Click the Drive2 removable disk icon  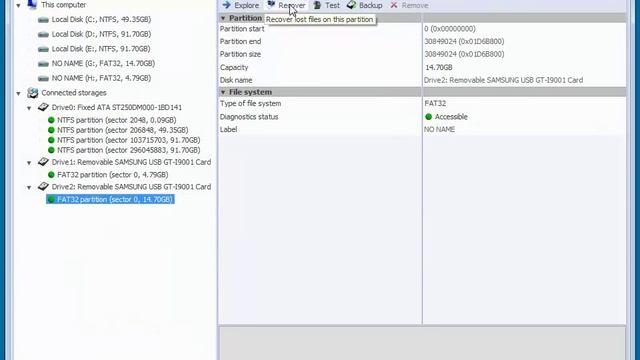43,186
